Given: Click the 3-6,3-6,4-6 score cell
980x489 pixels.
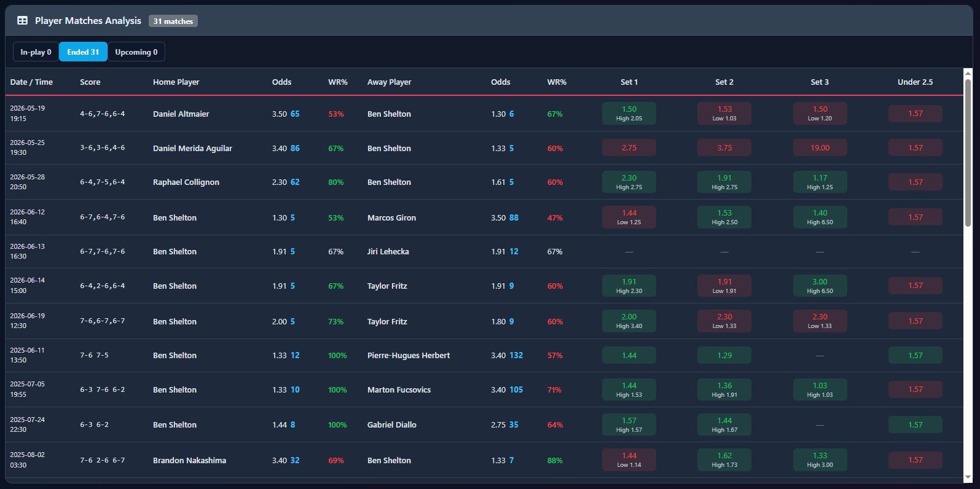Looking at the screenshot, I should [103, 148].
